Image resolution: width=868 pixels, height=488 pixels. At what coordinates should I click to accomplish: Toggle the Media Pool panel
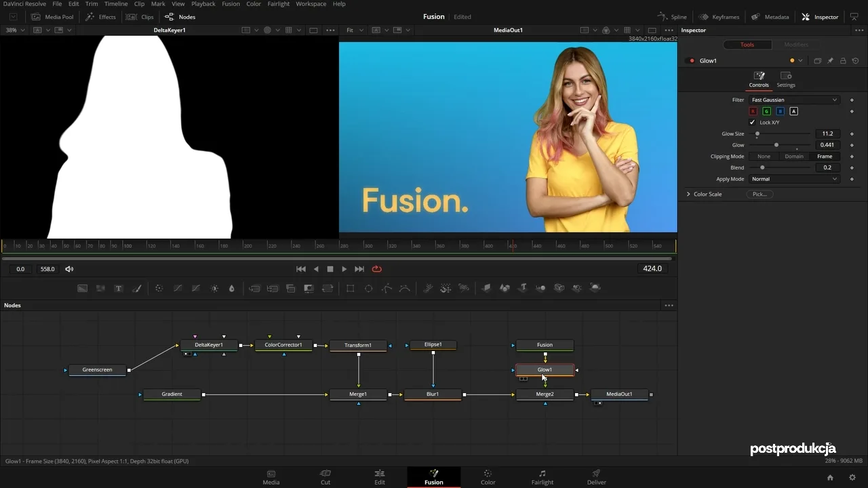pos(52,17)
